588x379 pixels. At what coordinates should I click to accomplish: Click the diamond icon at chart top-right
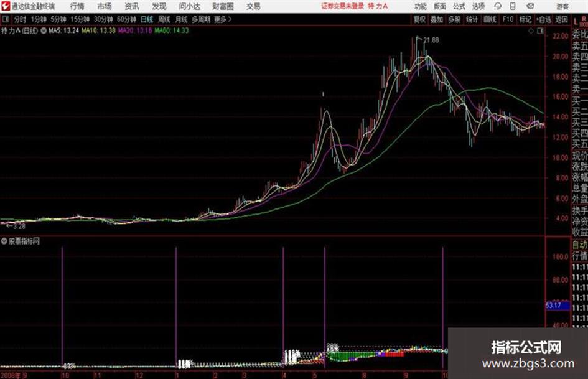tap(531, 31)
